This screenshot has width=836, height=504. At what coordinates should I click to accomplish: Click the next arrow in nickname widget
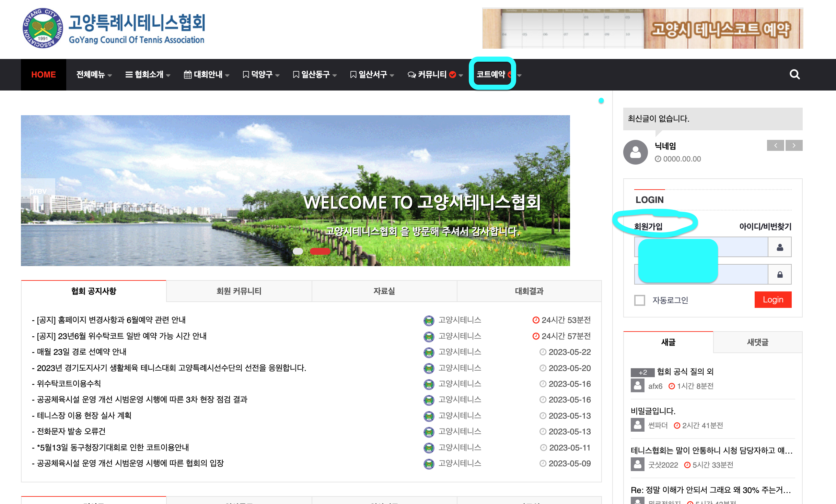coord(794,145)
